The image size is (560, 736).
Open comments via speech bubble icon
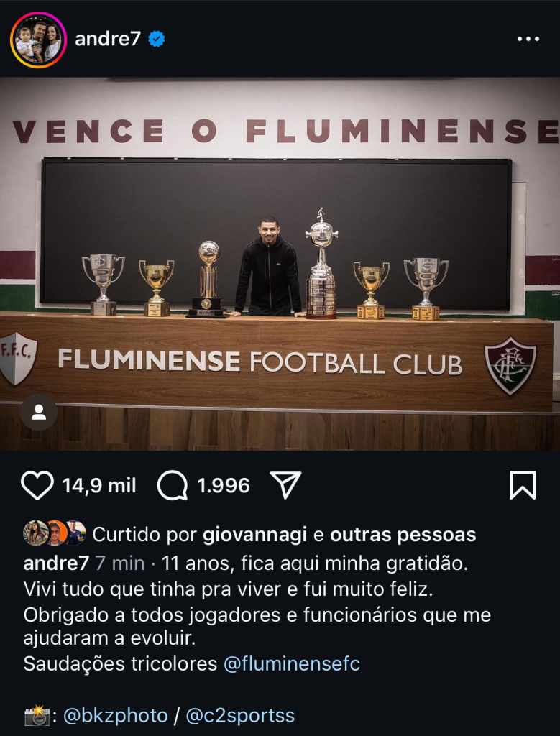(x=173, y=485)
